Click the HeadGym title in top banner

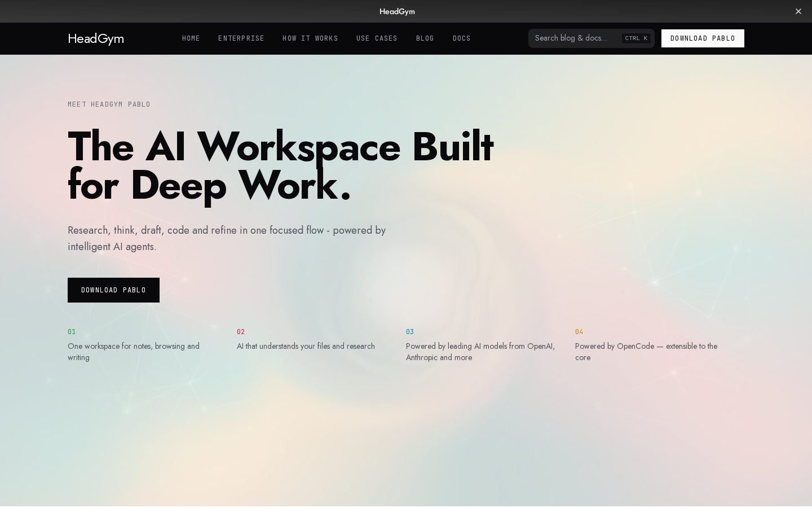tap(397, 11)
